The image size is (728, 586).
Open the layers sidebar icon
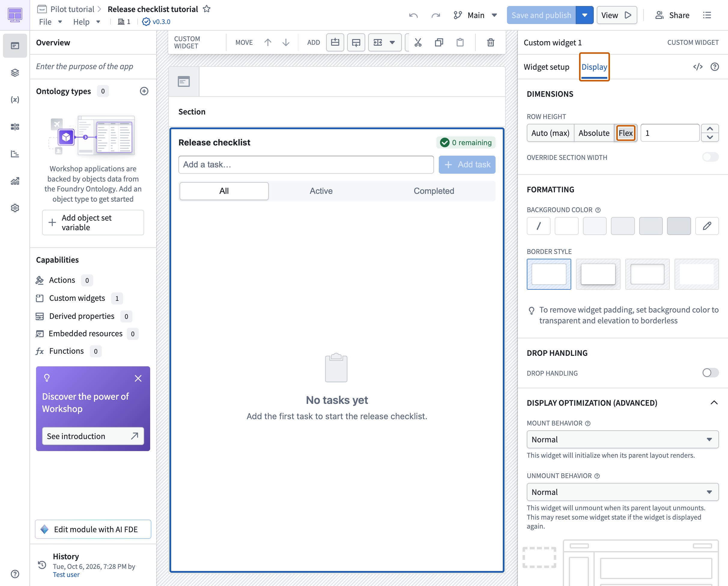15,73
